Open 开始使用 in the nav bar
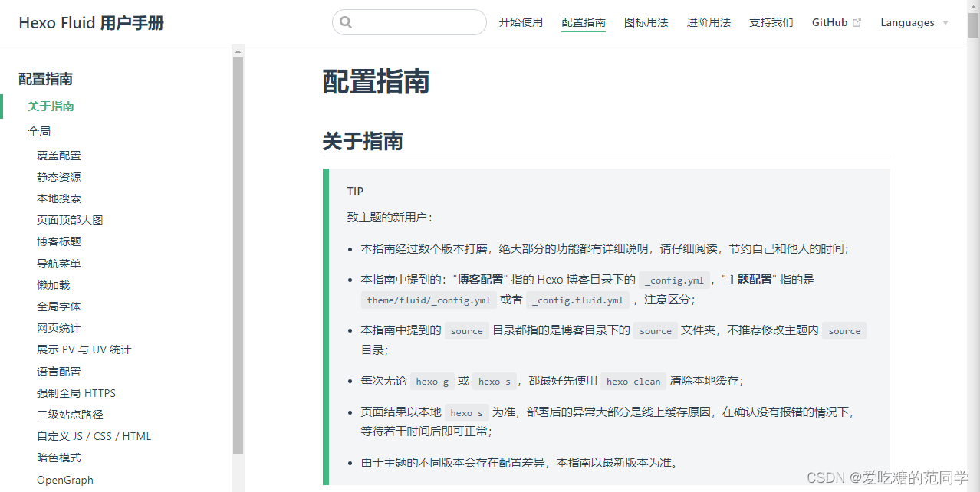 click(521, 22)
